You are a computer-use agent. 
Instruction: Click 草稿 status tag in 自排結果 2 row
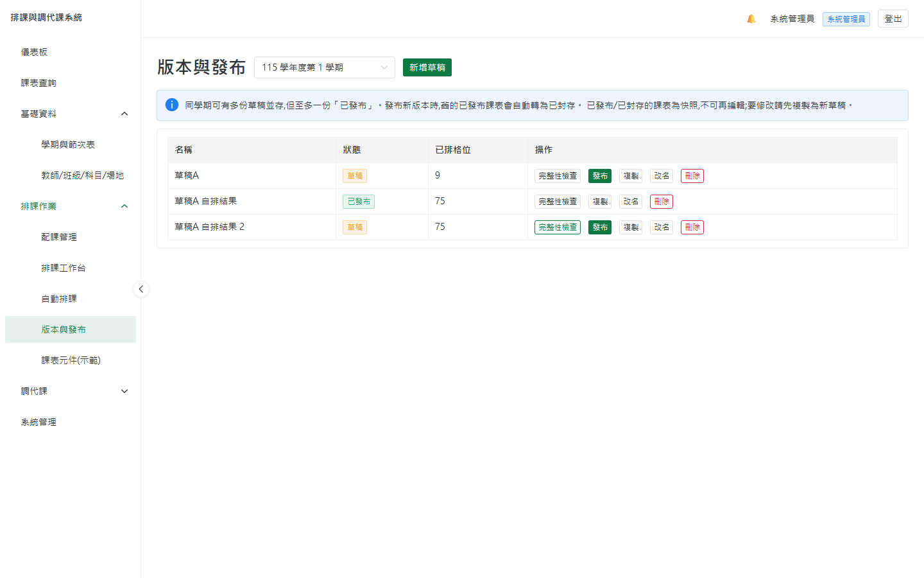(x=355, y=227)
